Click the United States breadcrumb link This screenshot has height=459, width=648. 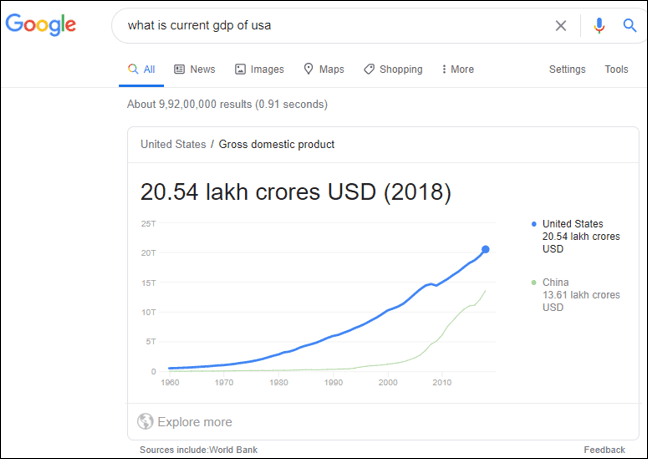click(x=173, y=144)
